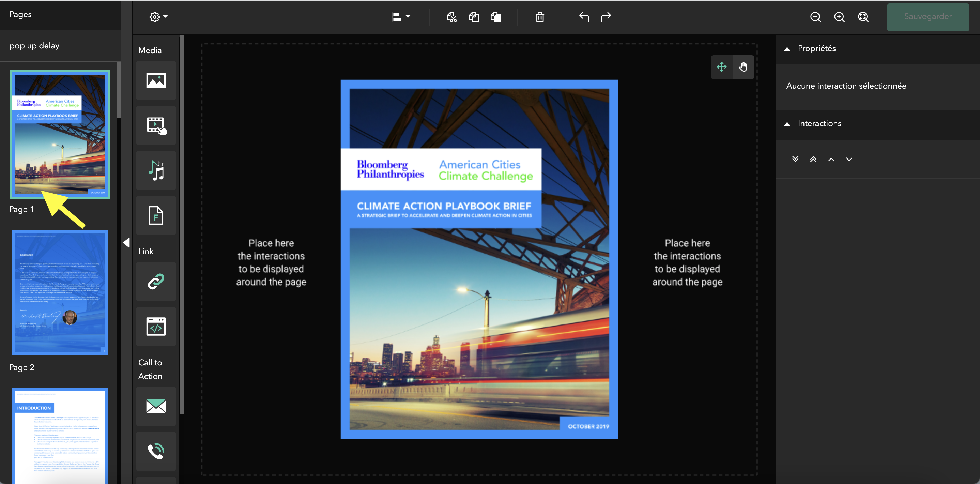Click the Sauvegarder button
Viewport: 980px width, 484px height.
928,17
